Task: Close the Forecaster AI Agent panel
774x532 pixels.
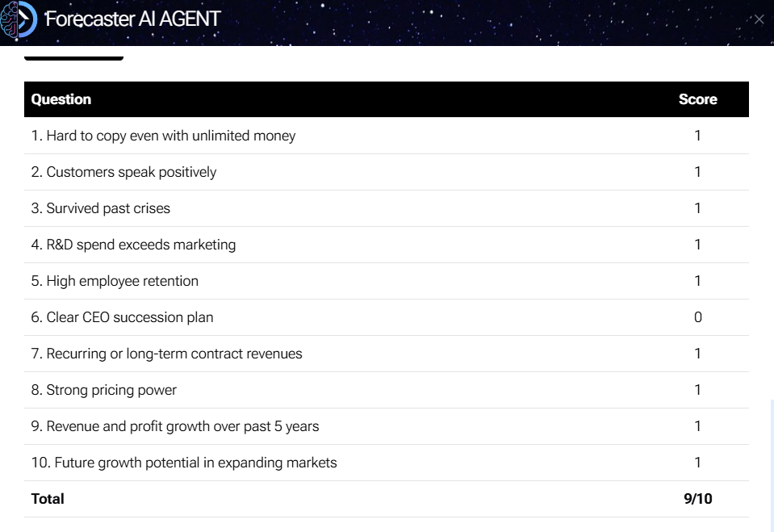Action: point(759,19)
